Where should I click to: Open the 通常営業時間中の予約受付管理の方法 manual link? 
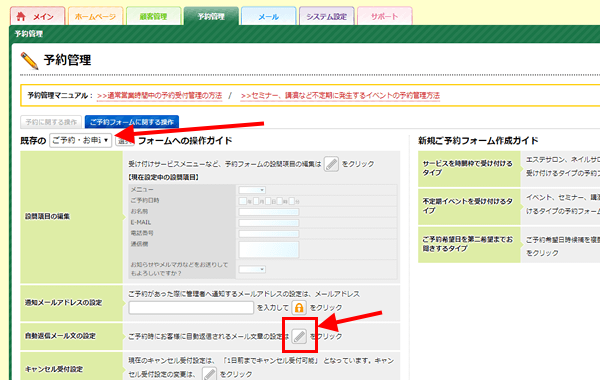click(x=159, y=96)
